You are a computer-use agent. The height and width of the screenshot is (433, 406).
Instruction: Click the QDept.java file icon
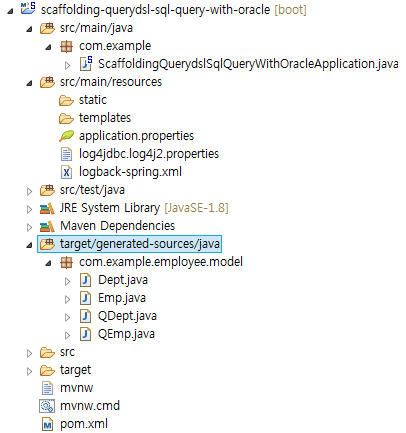86,316
